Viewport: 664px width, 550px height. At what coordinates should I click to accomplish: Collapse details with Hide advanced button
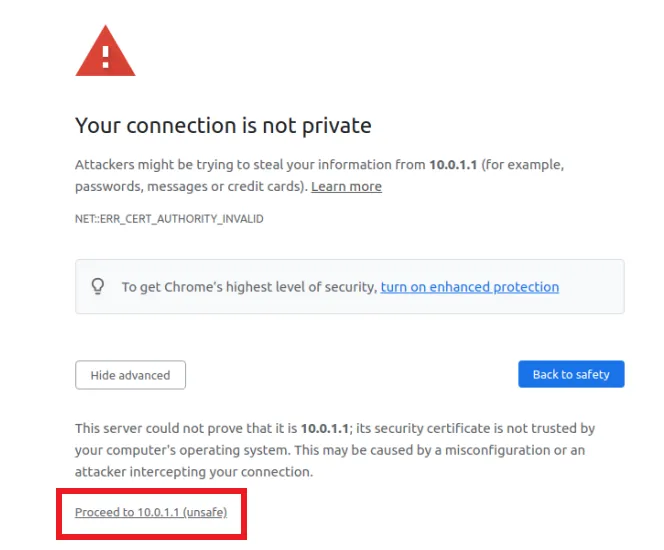130,375
